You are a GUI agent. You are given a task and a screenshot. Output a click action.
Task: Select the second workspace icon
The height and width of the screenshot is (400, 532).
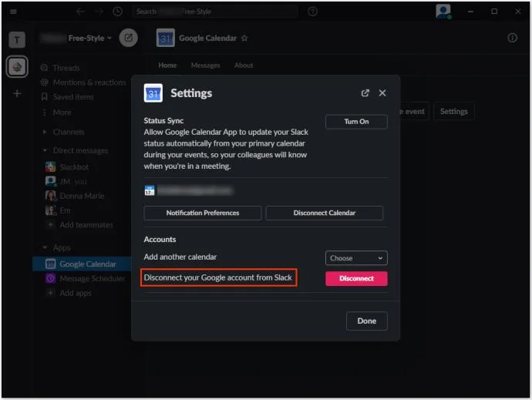(x=17, y=67)
